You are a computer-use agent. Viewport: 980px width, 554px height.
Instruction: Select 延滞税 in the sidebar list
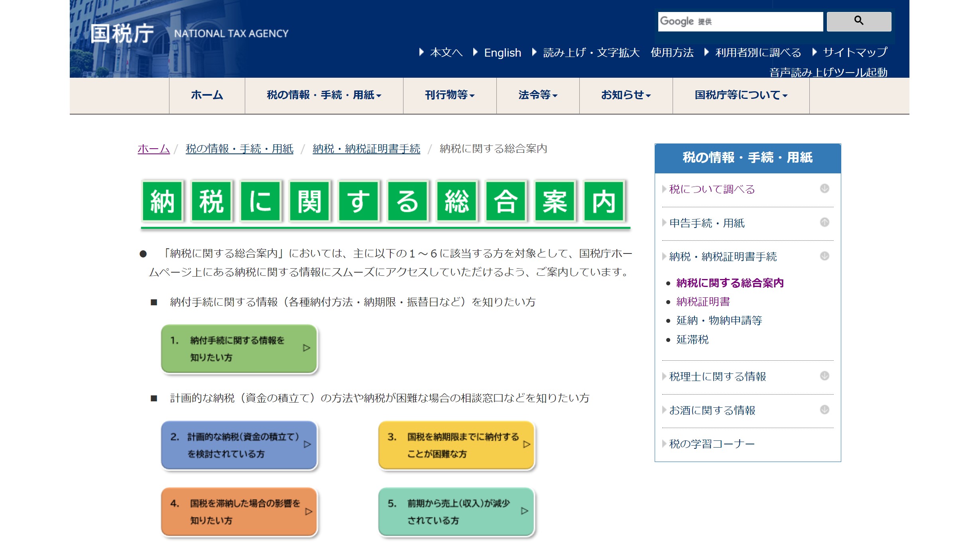pyautogui.click(x=692, y=340)
